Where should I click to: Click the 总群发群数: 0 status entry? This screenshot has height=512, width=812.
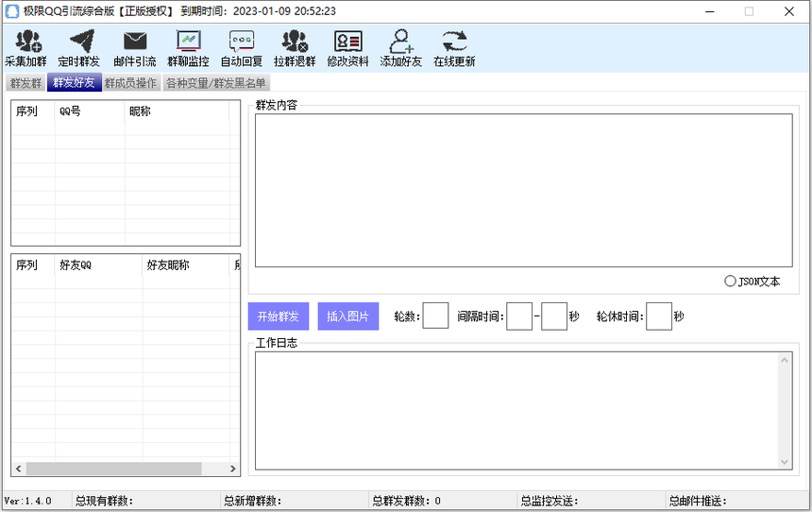pyautogui.click(x=407, y=501)
